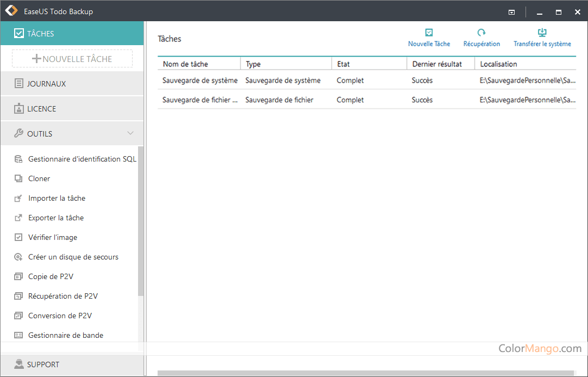Click the Importer la tâche icon
This screenshot has width=588, height=377.
pyautogui.click(x=18, y=198)
